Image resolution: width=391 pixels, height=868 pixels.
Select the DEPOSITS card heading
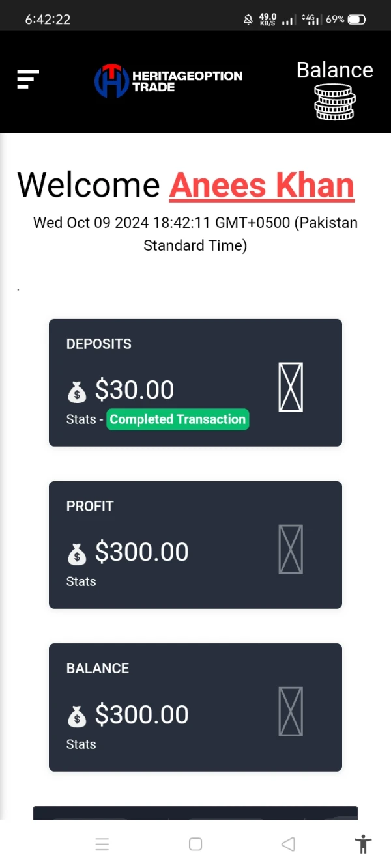(x=99, y=344)
